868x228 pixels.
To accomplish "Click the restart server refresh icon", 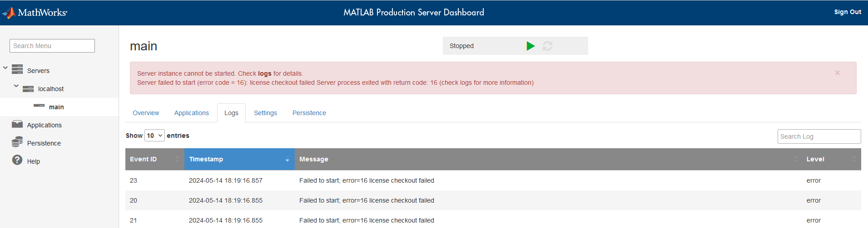I will tap(547, 46).
